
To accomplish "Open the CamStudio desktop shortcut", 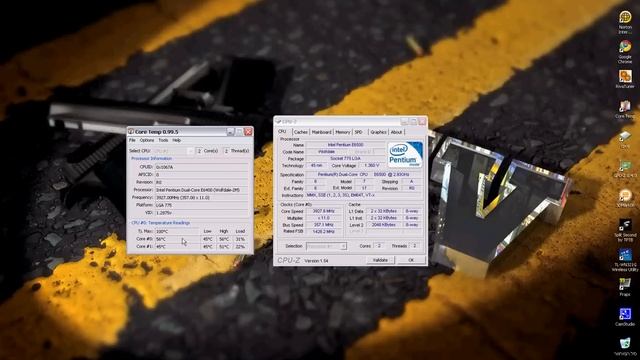I will (625, 317).
